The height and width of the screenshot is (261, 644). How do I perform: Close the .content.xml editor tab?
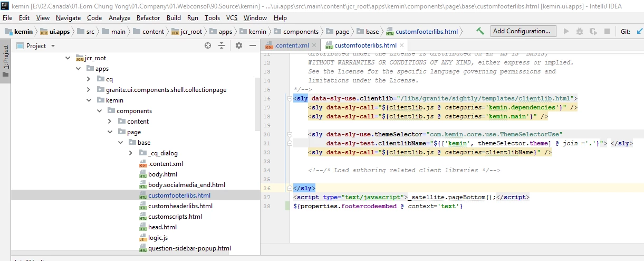click(x=314, y=45)
